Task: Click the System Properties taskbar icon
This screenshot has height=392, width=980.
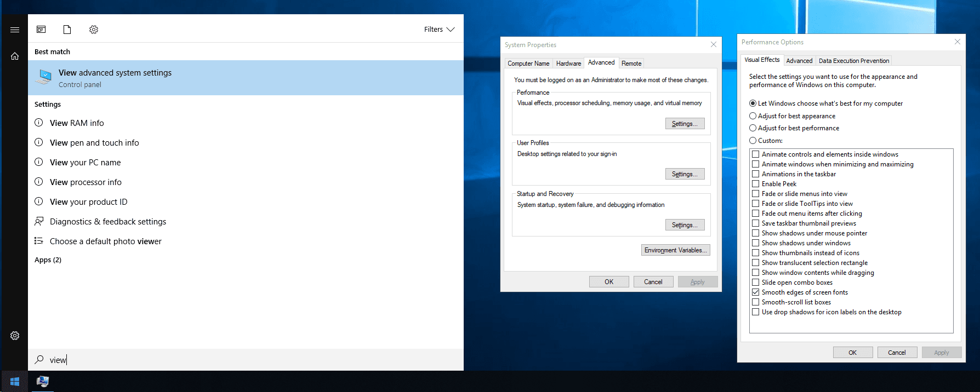Action: [43, 382]
